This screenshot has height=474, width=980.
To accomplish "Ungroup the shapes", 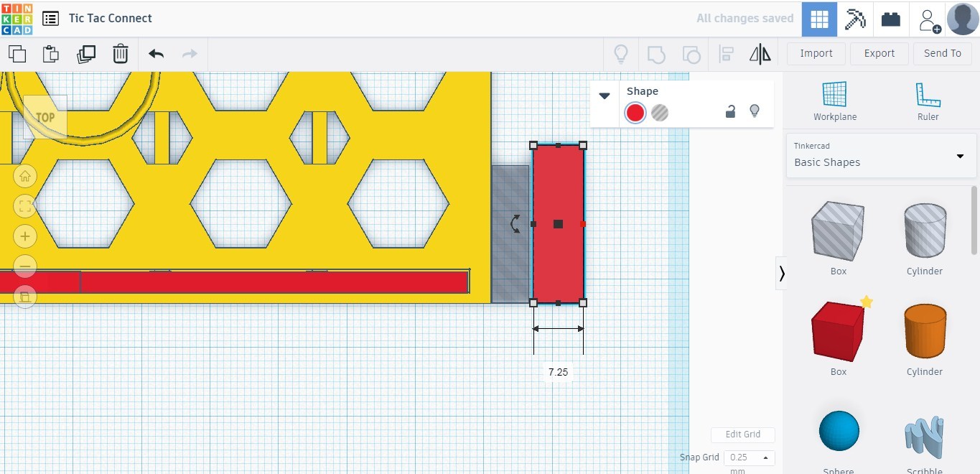I will (x=691, y=54).
